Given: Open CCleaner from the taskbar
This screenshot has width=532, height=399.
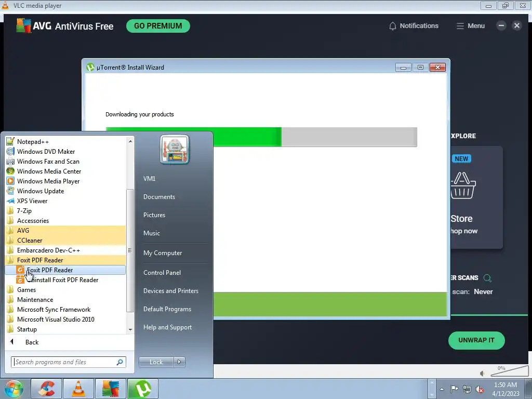Looking at the screenshot, I should click(46, 389).
